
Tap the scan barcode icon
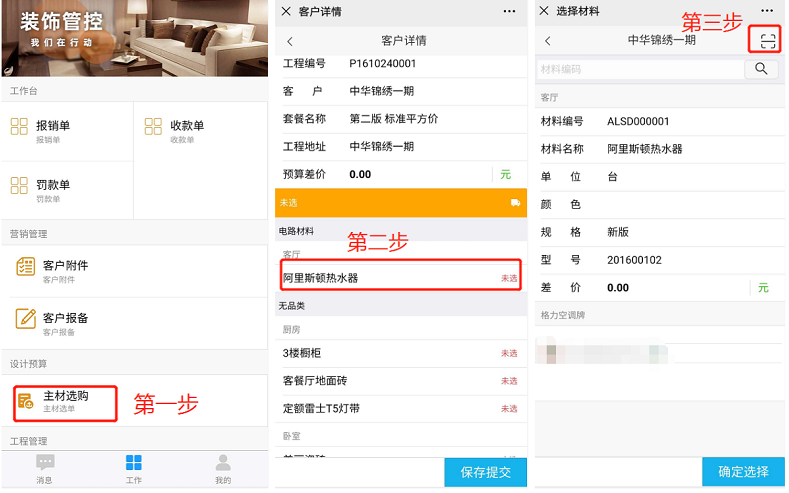[767, 40]
